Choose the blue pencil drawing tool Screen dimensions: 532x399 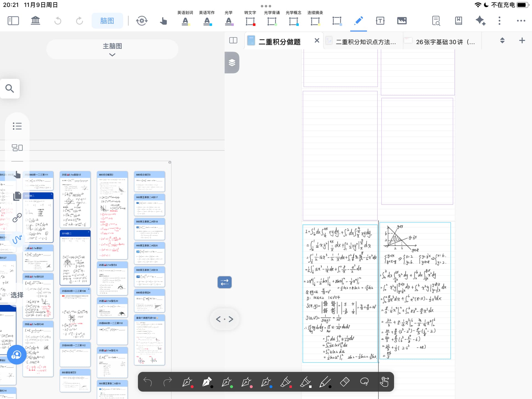click(x=358, y=21)
